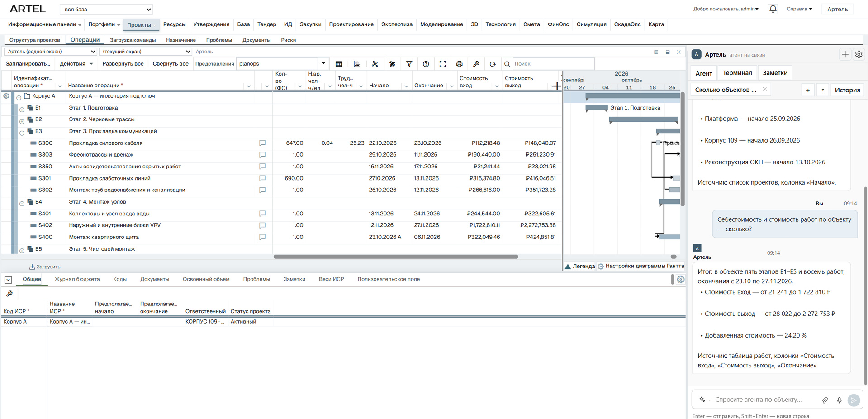
Task: Open the Терминал tab in agent panel
Action: [737, 73]
